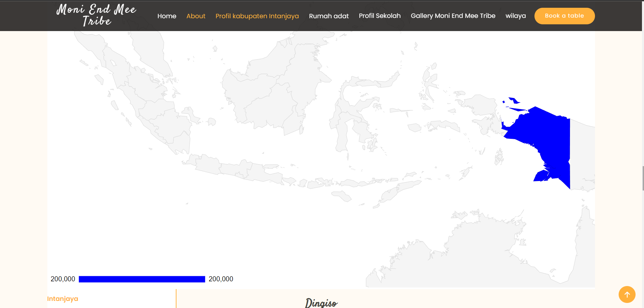The image size is (644, 308).
Task: Click Sulawesi island on the map
Action: coord(352,118)
